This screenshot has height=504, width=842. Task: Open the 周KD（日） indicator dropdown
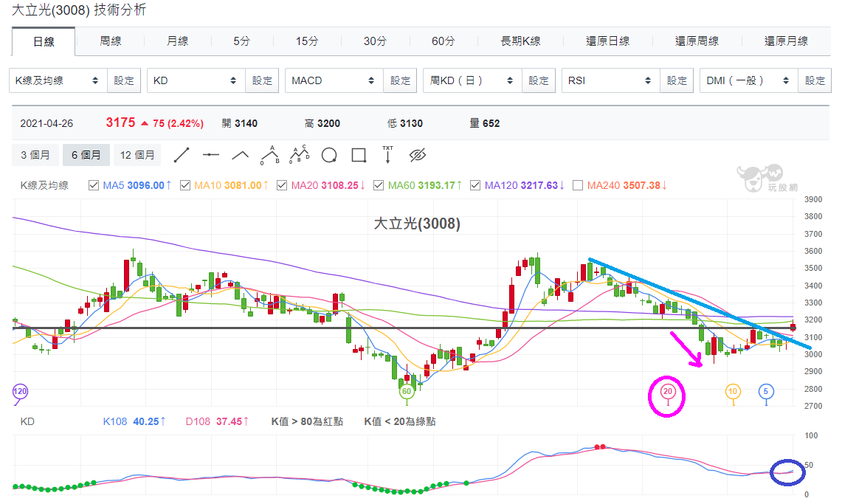[472, 80]
